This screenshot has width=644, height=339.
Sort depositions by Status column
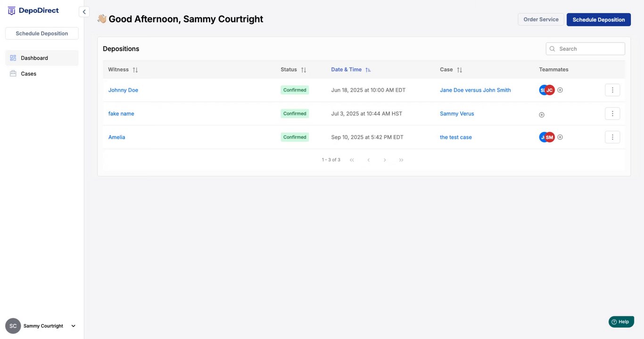(304, 70)
